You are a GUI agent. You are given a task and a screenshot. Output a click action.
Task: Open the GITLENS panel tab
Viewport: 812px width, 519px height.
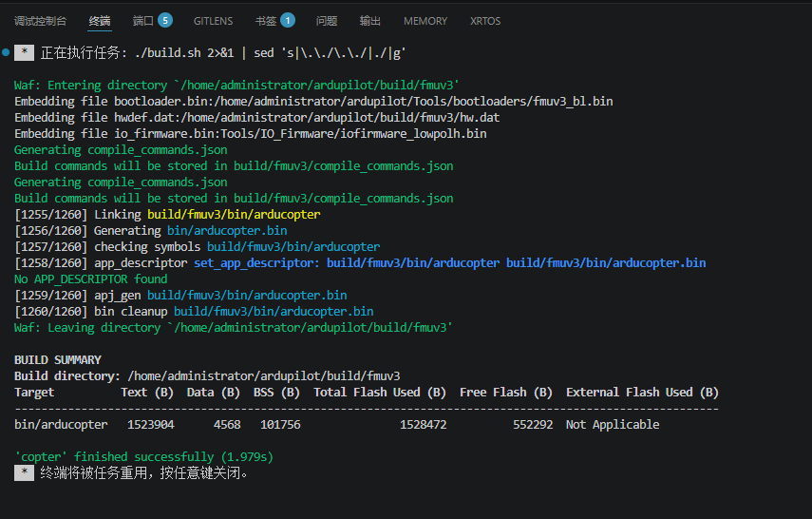pos(213,21)
